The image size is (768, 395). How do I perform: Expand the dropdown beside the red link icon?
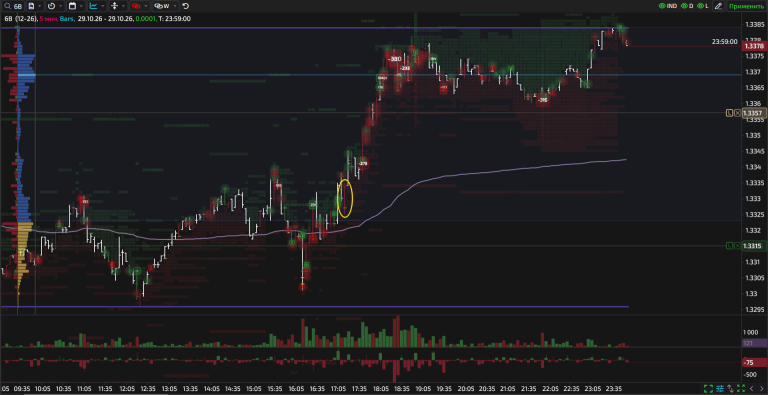pos(145,6)
